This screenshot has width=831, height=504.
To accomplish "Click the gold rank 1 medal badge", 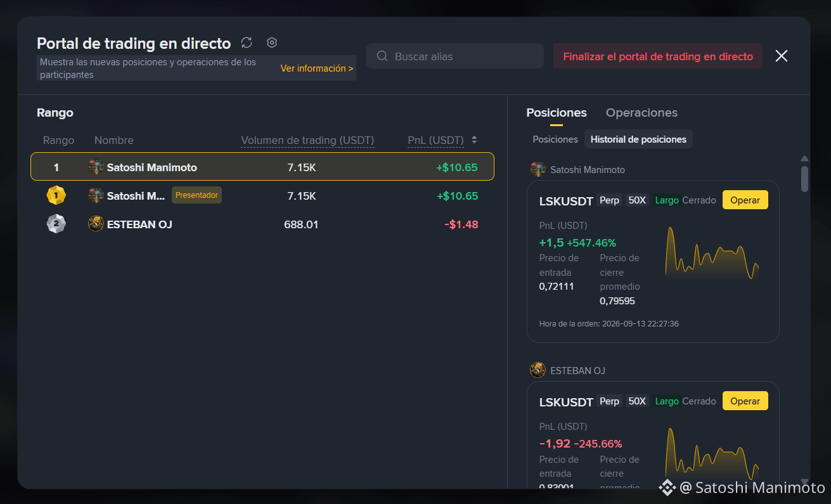I will (56, 196).
